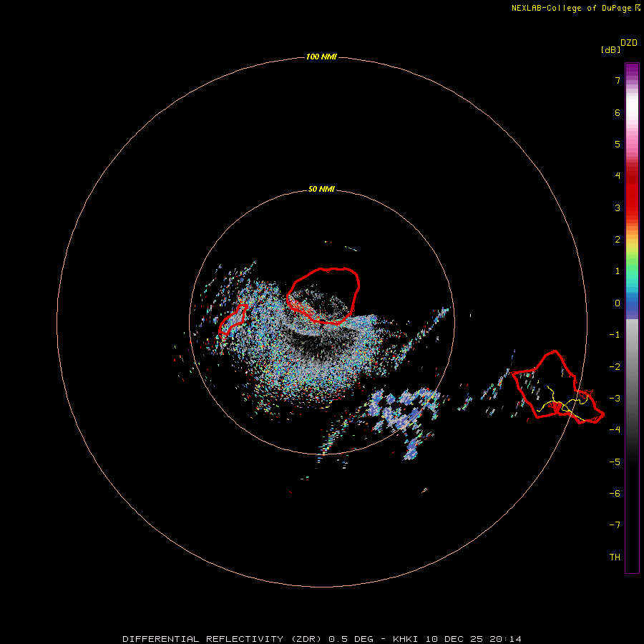Viewport: 644px width, 644px height.
Task: Click the small red island outline west of center
Action: (x=233, y=320)
